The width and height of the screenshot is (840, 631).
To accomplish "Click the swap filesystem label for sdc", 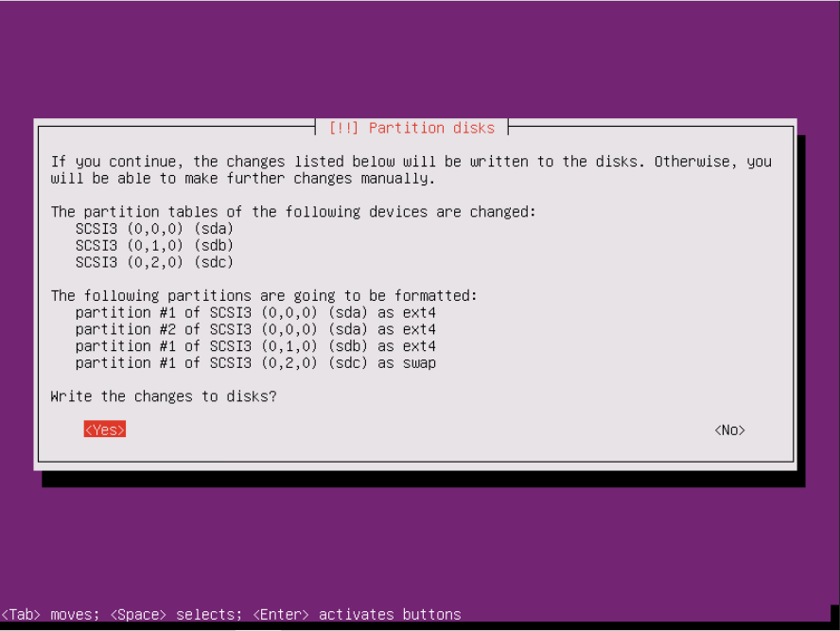I will point(419,363).
